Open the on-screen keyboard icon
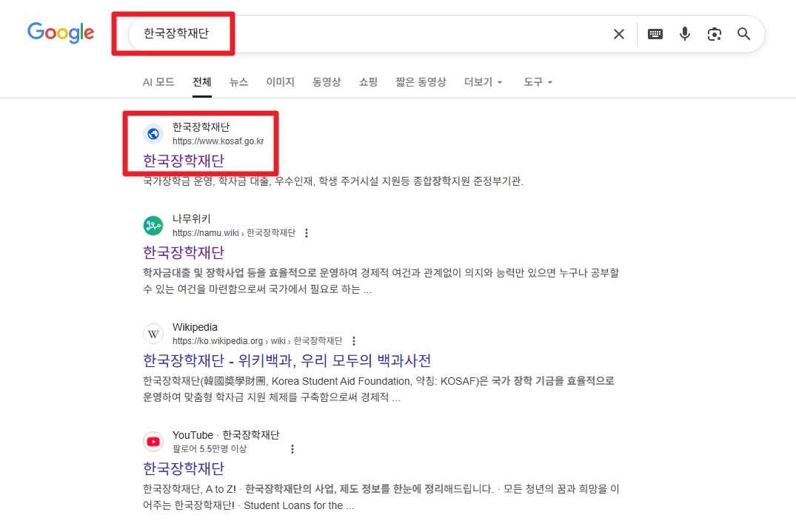Screen dimensions: 796x532 pyautogui.click(x=655, y=33)
